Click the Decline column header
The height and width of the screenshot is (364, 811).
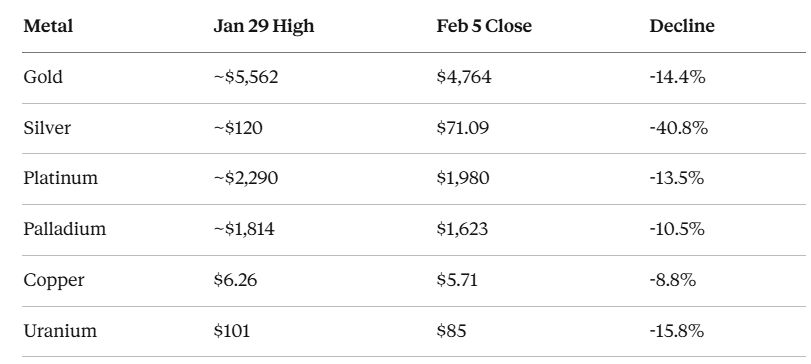(682, 26)
